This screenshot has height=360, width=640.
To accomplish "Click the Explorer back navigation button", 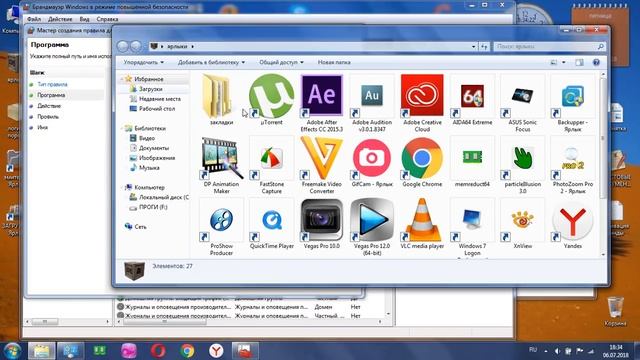I will [123, 46].
